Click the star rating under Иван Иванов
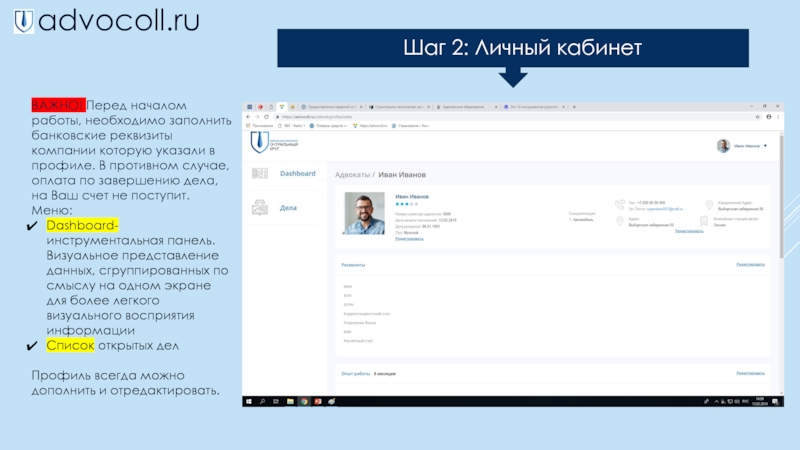 click(x=405, y=204)
